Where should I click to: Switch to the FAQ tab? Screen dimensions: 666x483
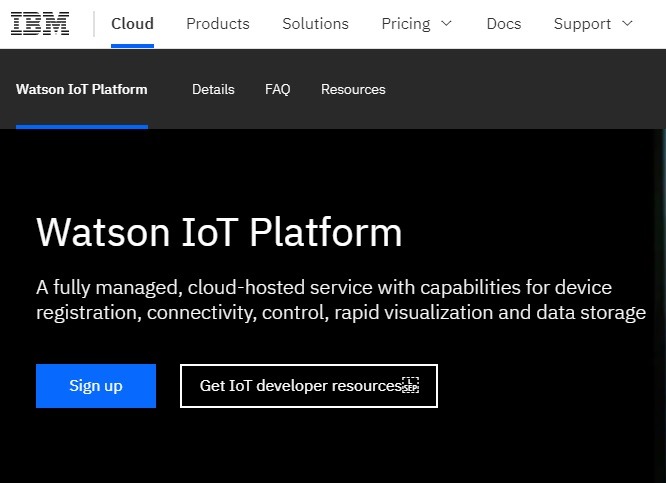click(x=277, y=89)
